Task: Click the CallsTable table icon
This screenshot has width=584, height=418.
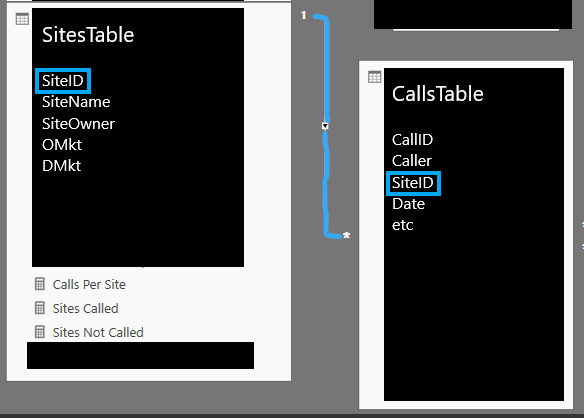Action: point(374,77)
